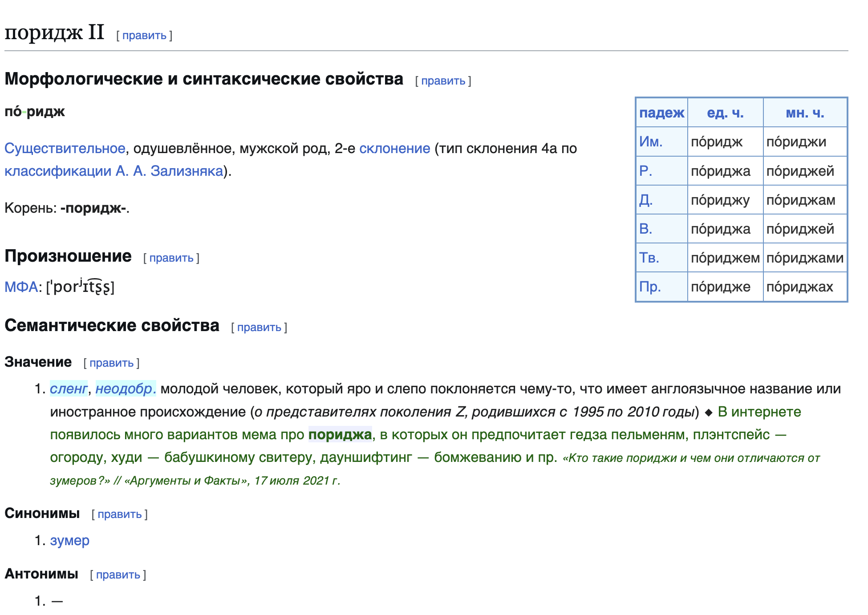The width and height of the screenshot is (868, 615).
Task: Edit the 'поридж II' heading section
Action: (144, 36)
